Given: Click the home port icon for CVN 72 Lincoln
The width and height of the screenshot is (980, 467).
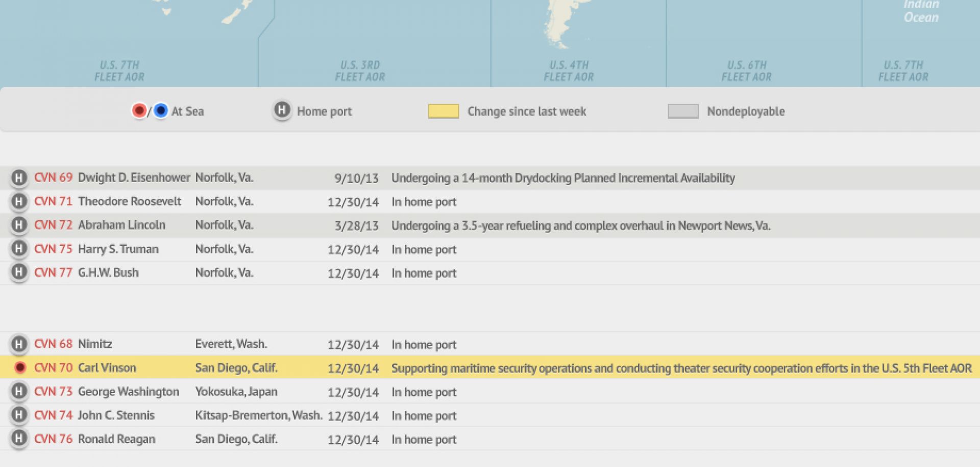Looking at the screenshot, I should coord(19,225).
